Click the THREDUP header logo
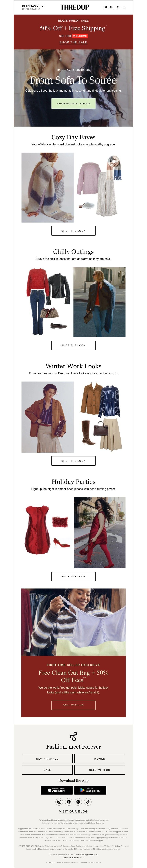Screen dimensions: 147x868 point(75,7)
